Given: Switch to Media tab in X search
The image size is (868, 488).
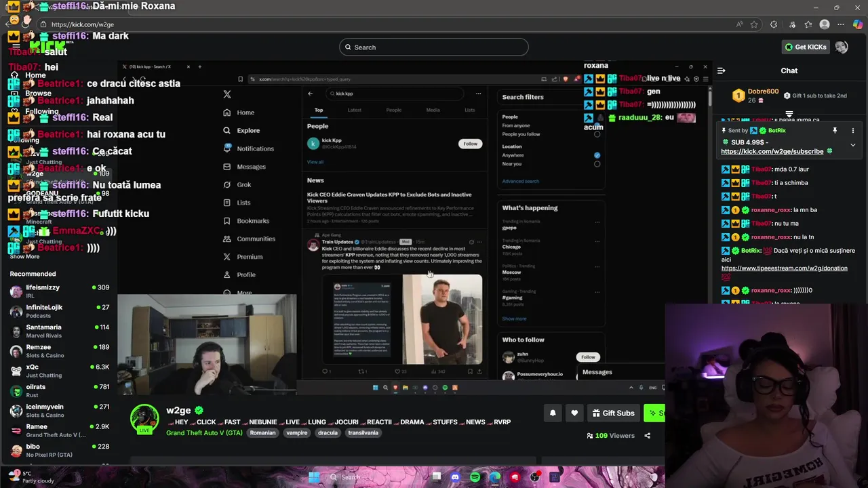Looking at the screenshot, I should pos(433,110).
